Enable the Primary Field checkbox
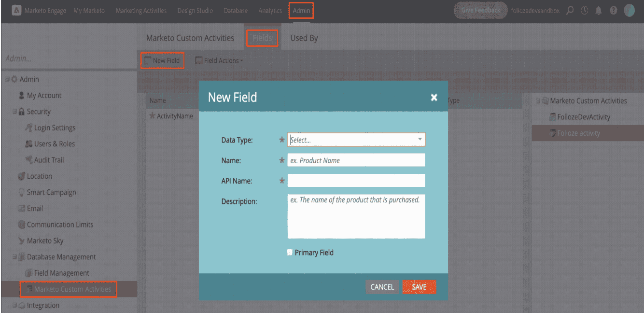Viewport: 644px width, 313px height. point(290,252)
